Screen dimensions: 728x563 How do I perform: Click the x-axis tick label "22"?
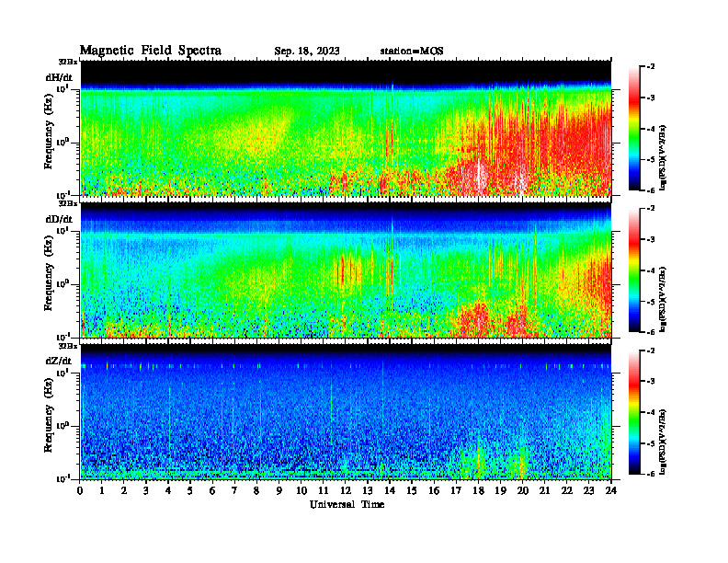coord(567,490)
